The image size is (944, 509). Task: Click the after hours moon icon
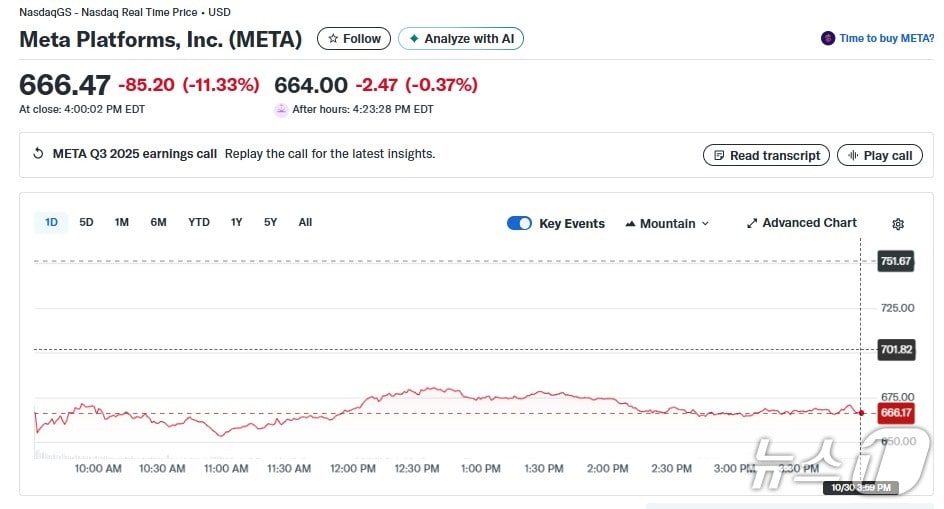[x=281, y=110]
